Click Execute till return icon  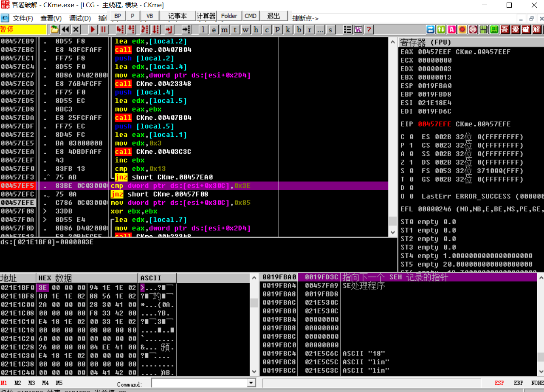point(169,29)
